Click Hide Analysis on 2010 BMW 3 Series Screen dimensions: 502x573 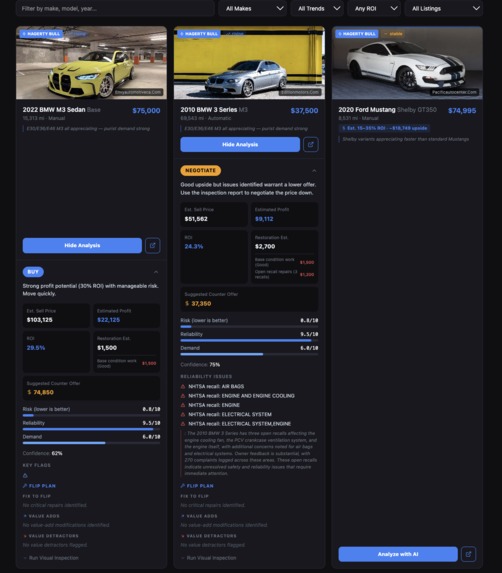pyautogui.click(x=240, y=144)
